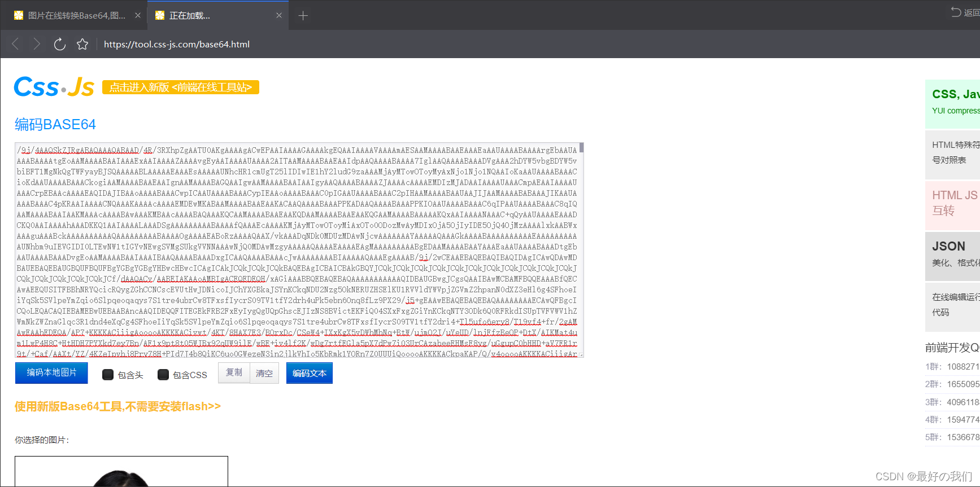The width and height of the screenshot is (980, 487).
Task: Open the JSON 美化 sidebar card
Action: pyautogui.click(x=952, y=256)
